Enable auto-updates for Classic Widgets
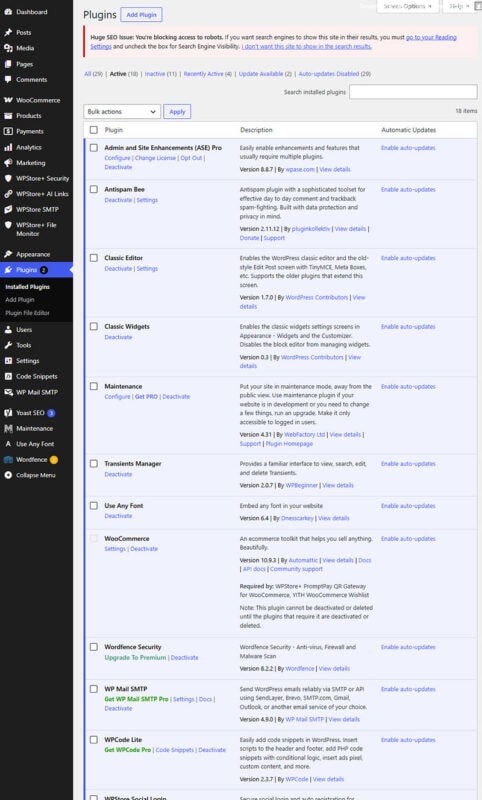 click(408, 327)
